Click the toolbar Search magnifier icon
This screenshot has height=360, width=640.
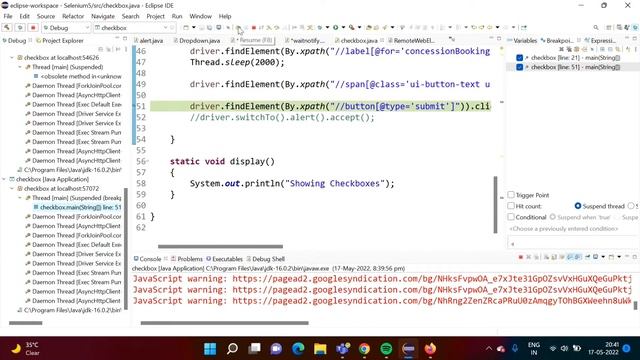pos(596,28)
